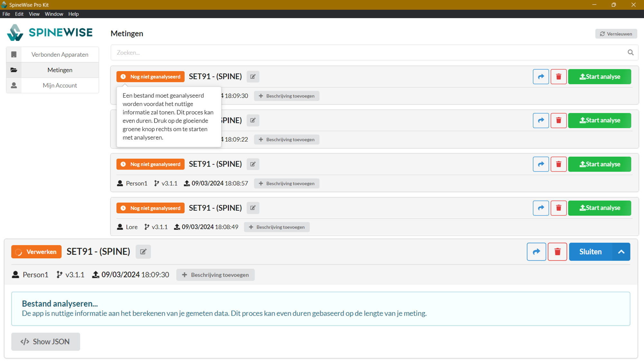Click the status badge on Lore's measurement

[150, 208]
